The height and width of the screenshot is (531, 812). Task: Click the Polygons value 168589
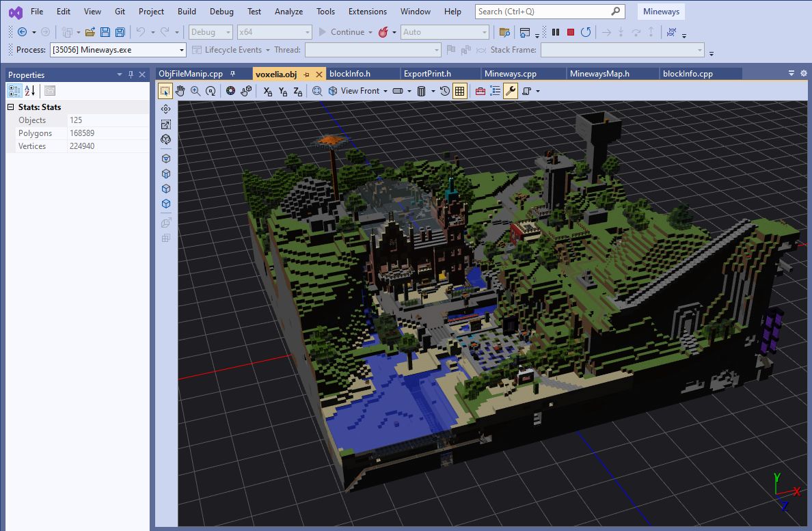tap(82, 133)
